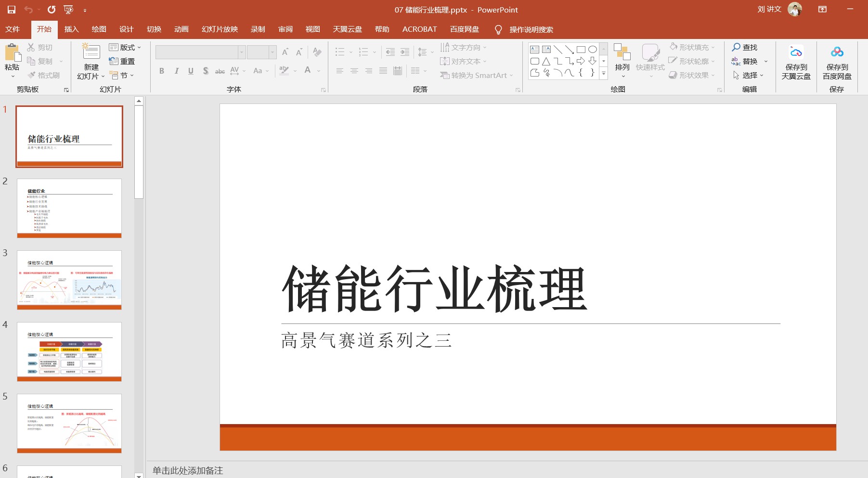Click the text highlight color button
This screenshot has width=868, height=478.
(x=284, y=70)
